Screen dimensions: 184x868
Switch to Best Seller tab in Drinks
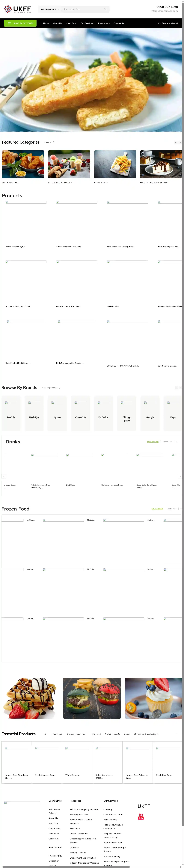point(167,441)
